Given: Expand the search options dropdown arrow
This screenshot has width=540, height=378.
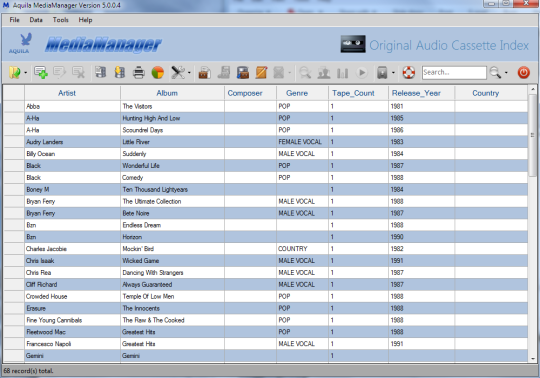Looking at the screenshot, I should [506, 73].
